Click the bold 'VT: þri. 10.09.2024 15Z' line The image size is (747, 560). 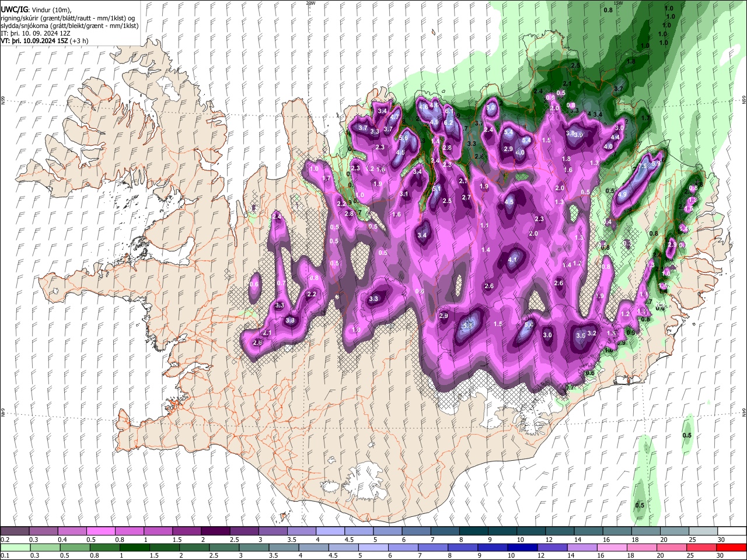coord(34,41)
